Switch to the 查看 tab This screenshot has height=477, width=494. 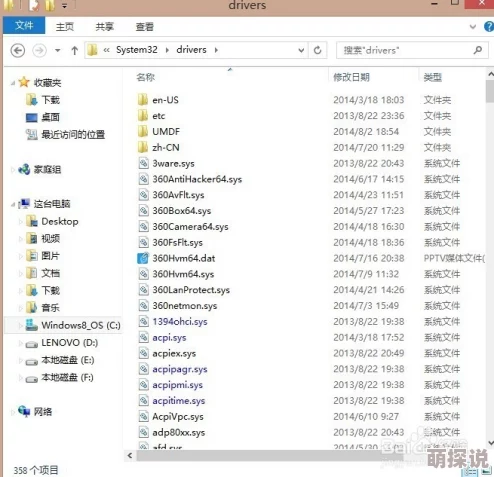[145, 27]
